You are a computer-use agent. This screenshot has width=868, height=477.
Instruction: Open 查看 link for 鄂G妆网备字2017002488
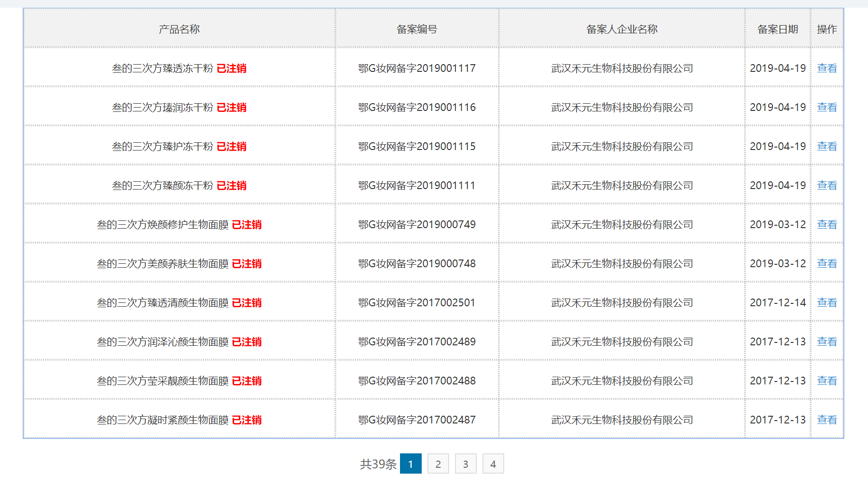point(827,381)
